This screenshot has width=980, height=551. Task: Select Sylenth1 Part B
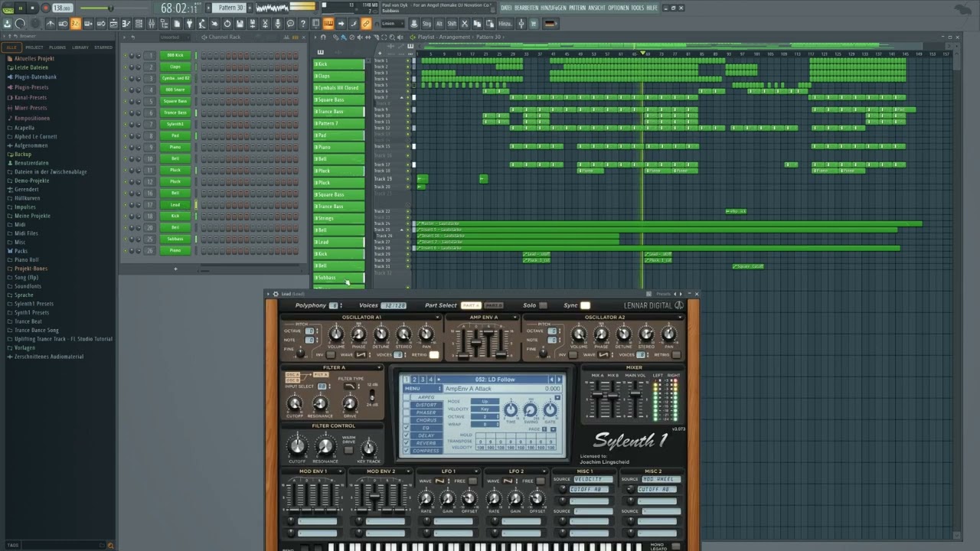[493, 305]
